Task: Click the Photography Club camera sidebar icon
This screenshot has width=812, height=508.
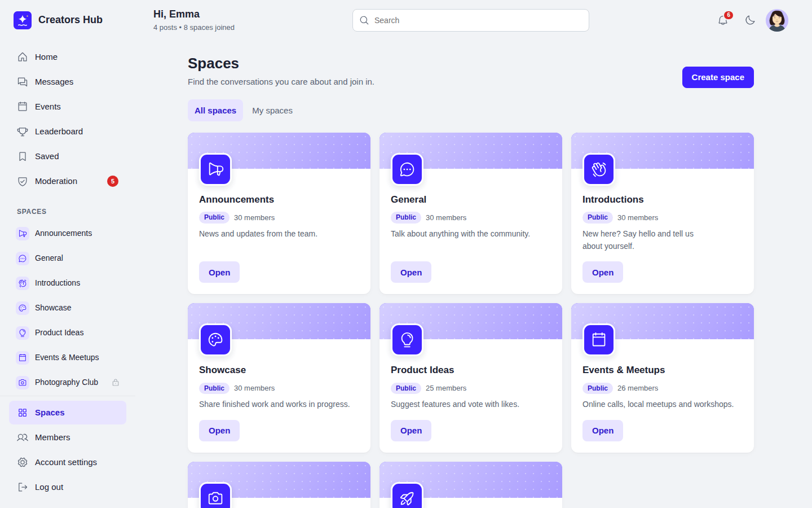Action: (23, 383)
